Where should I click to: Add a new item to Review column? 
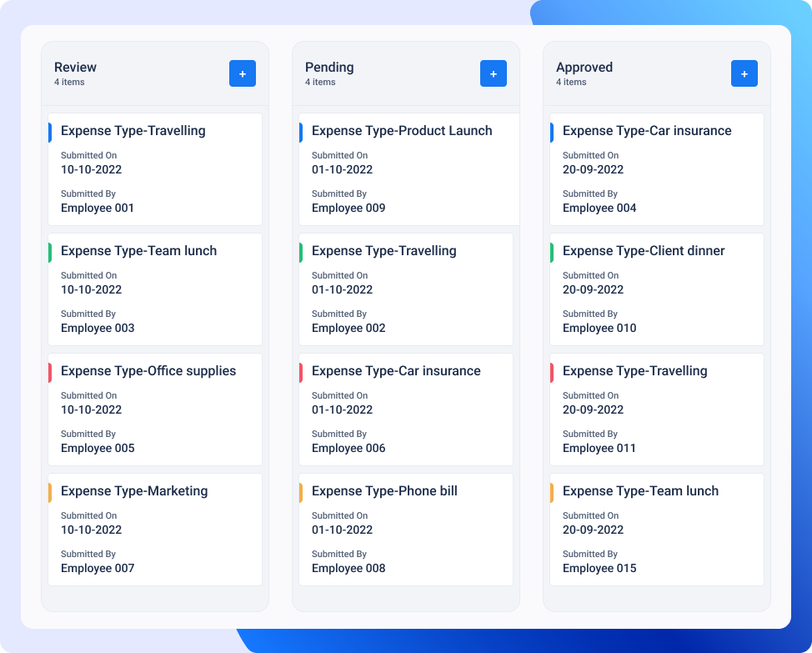point(243,73)
